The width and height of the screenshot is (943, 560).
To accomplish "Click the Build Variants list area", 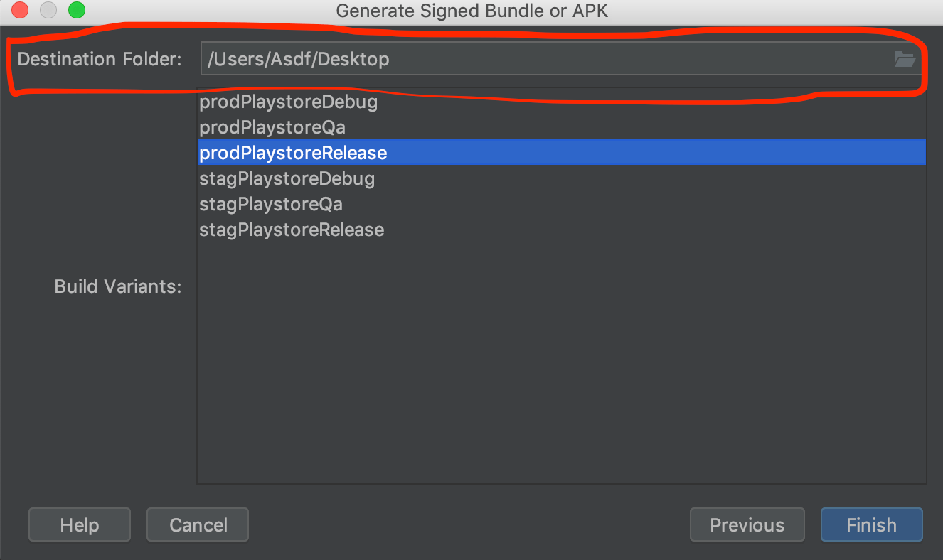I will point(562,355).
